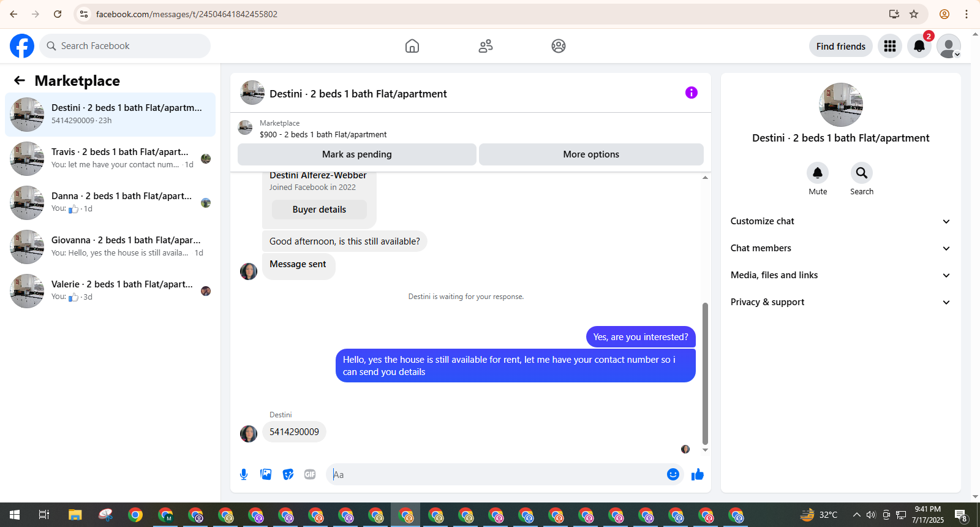This screenshot has height=527, width=980.
Task: Click the 'Yes, are you interested?' message
Action: pyautogui.click(x=641, y=337)
